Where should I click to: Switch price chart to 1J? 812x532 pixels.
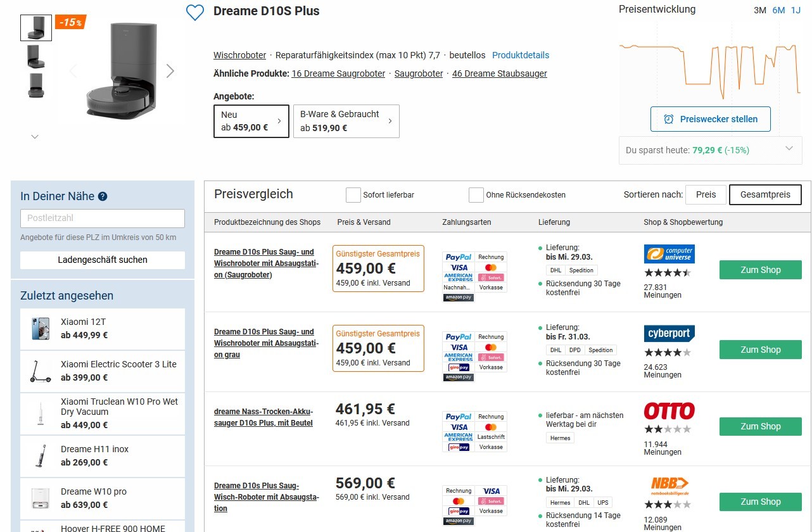(x=796, y=10)
